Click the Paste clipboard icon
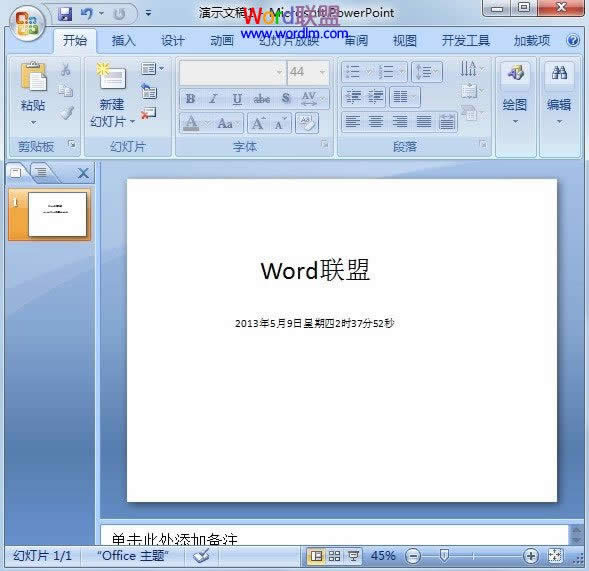 pyautogui.click(x=33, y=77)
